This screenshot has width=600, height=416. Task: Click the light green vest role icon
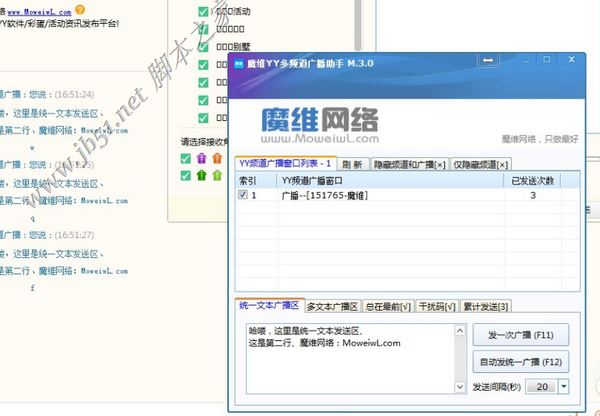point(217,176)
